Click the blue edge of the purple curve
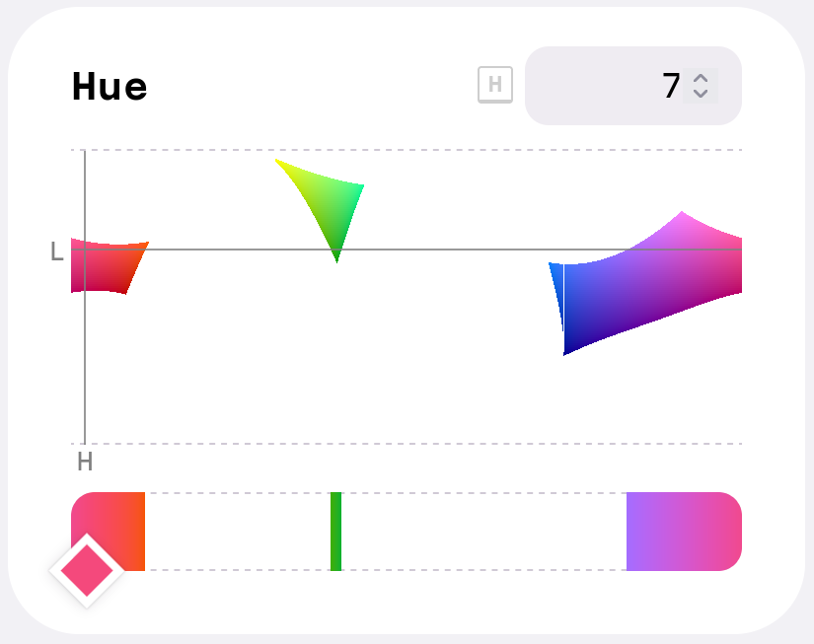Image resolution: width=814 pixels, height=644 pixels. click(x=560, y=296)
